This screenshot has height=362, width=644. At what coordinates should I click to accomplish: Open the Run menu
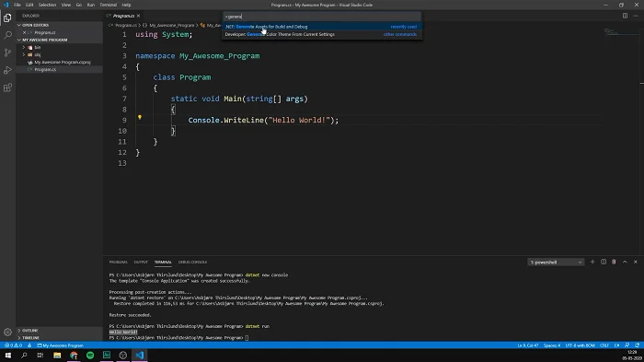(x=91, y=5)
